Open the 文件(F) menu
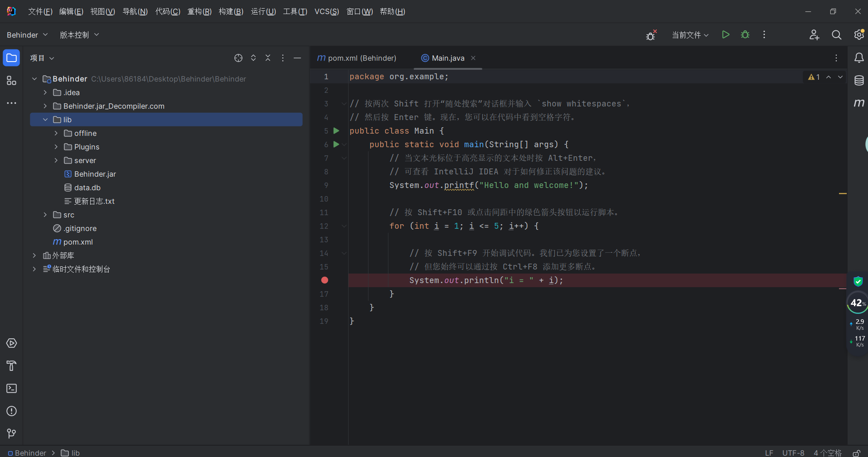This screenshot has width=868, height=457. tap(40, 12)
